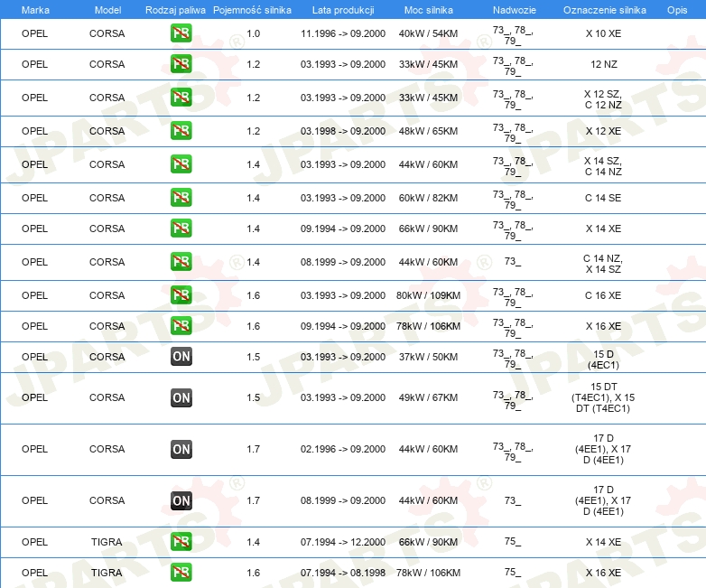
Task: Select the 09.1994 -> 09.2000 cell in the 66kW row
Action: click(x=343, y=228)
